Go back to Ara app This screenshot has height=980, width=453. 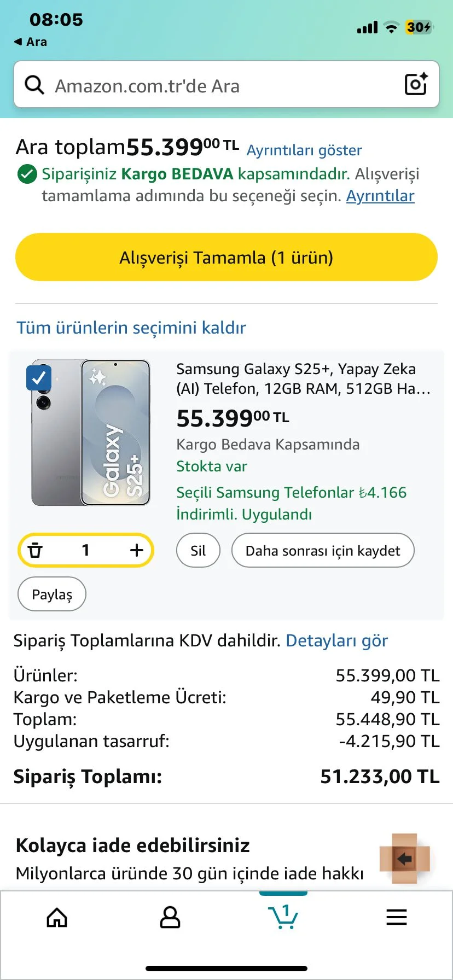31,42
